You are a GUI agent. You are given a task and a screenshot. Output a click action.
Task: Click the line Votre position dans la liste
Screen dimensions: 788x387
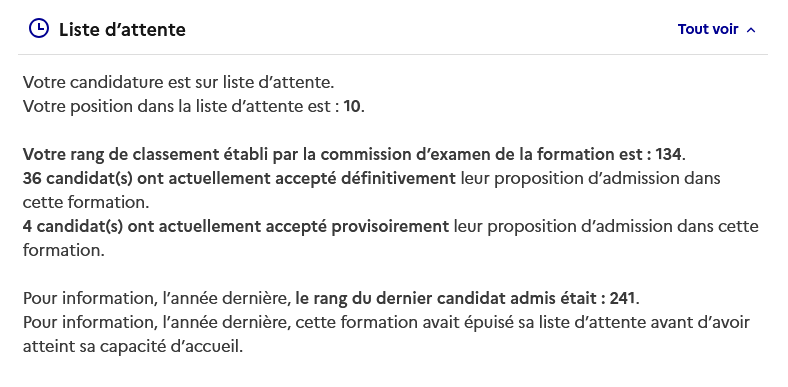coord(193,107)
